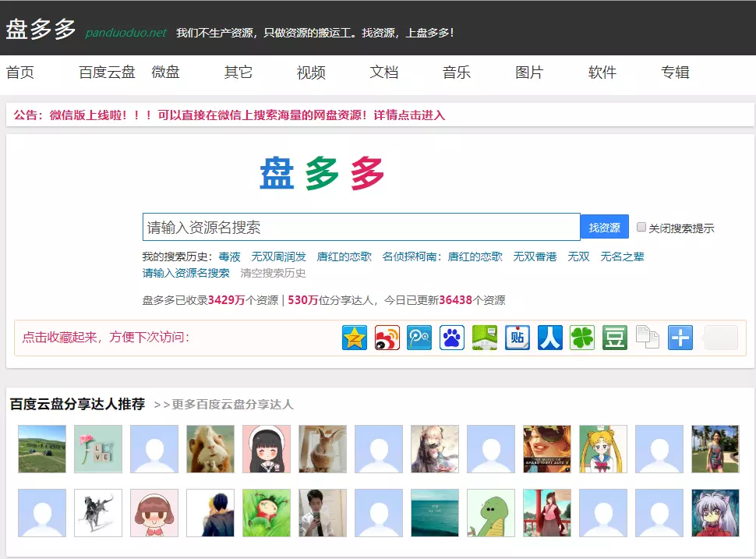Share to QQ Zone via yellow star icon
756x559 pixels.
(x=355, y=338)
